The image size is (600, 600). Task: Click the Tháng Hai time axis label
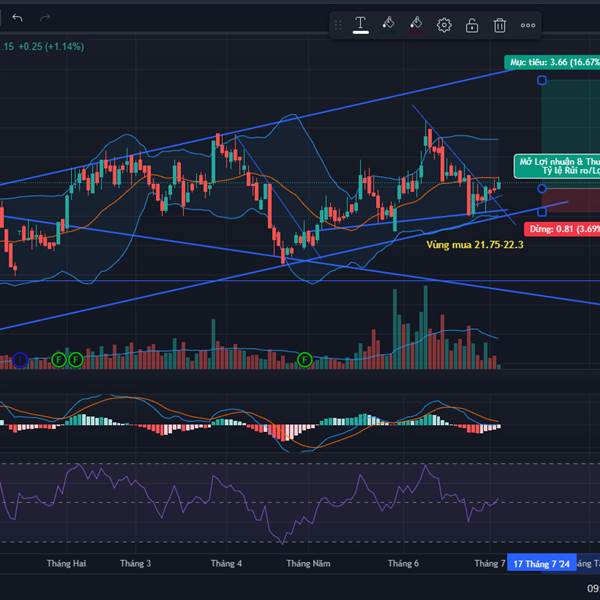point(66,563)
